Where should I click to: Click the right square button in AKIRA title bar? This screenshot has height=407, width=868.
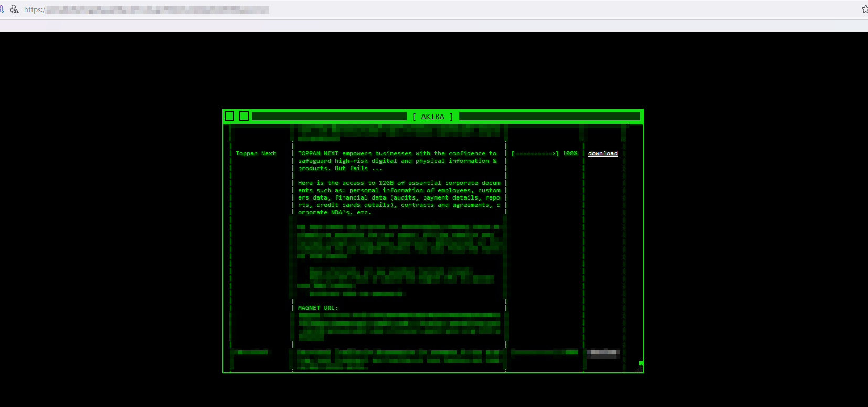244,116
